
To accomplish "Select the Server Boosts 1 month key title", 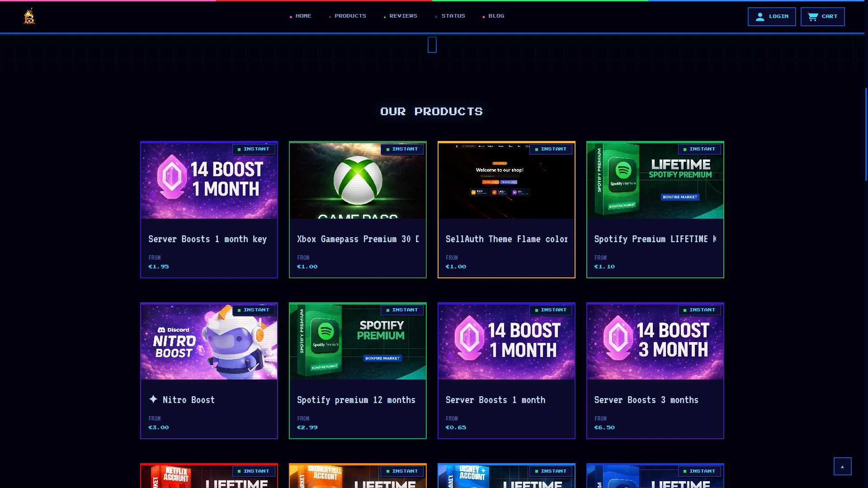I will pos(208,239).
